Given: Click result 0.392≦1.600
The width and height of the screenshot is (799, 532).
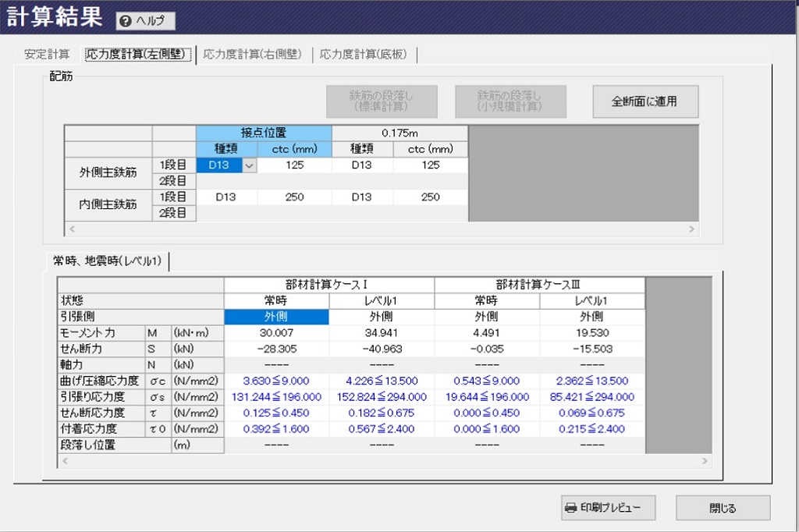Looking at the screenshot, I should tap(276, 429).
